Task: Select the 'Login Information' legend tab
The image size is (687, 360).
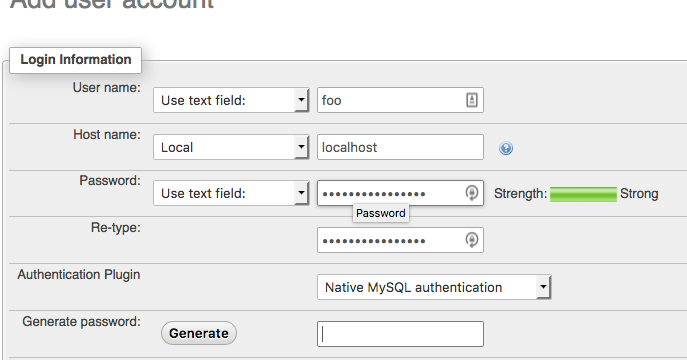Action: point(75,60)
